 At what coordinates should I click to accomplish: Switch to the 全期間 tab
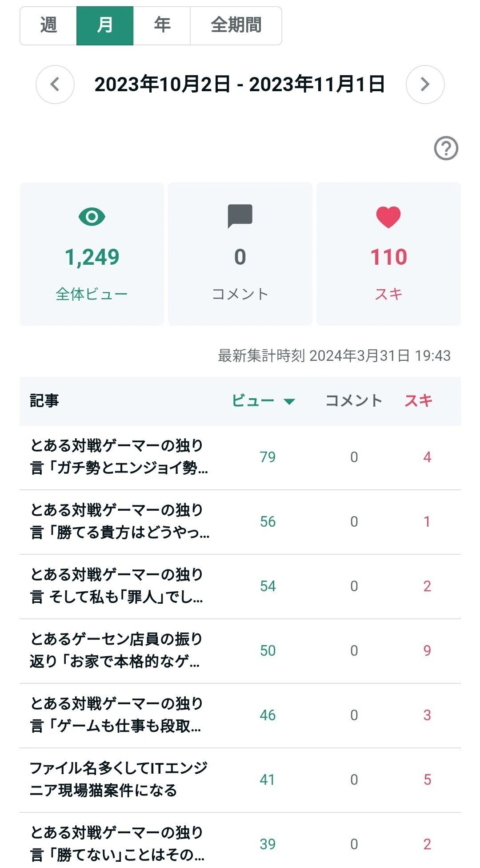pos(236,26)
